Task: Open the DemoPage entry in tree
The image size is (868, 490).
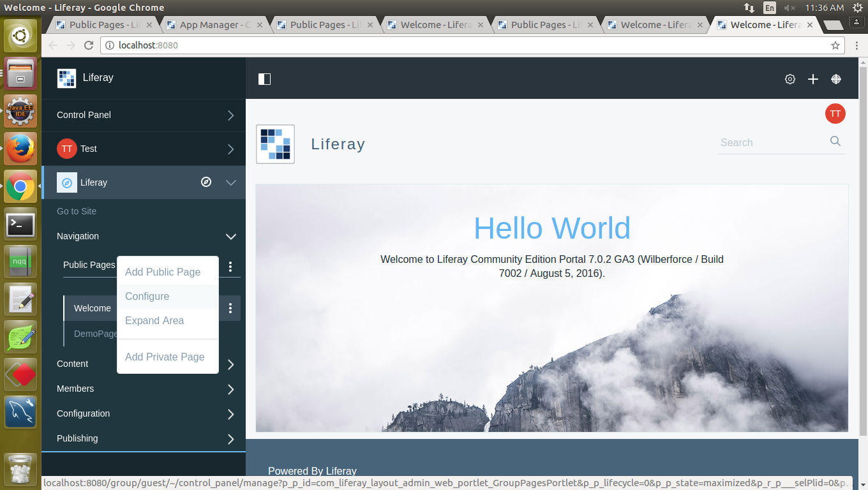Action: [x=96, y=334]
